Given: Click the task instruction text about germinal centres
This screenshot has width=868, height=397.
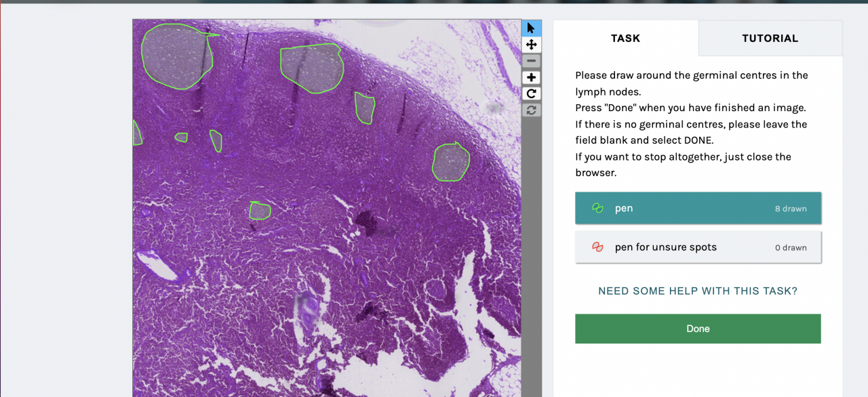Looking at the screenshot, I should click(692, 124).
